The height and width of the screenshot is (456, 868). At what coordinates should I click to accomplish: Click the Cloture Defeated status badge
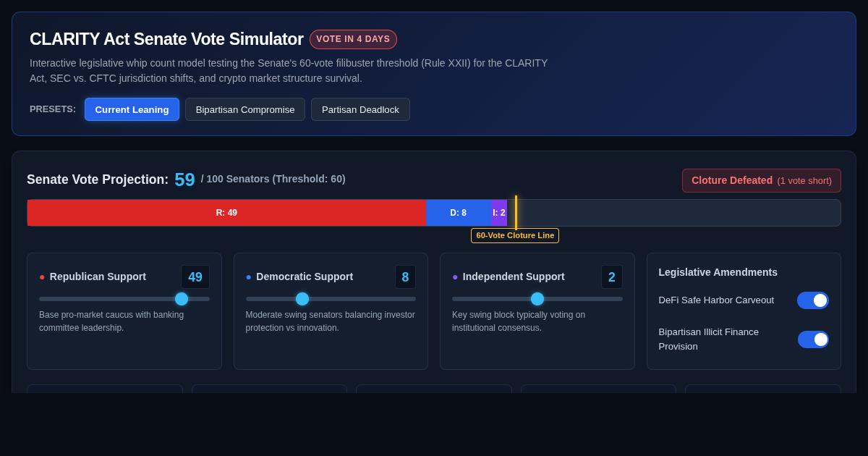tap(762, 180)
